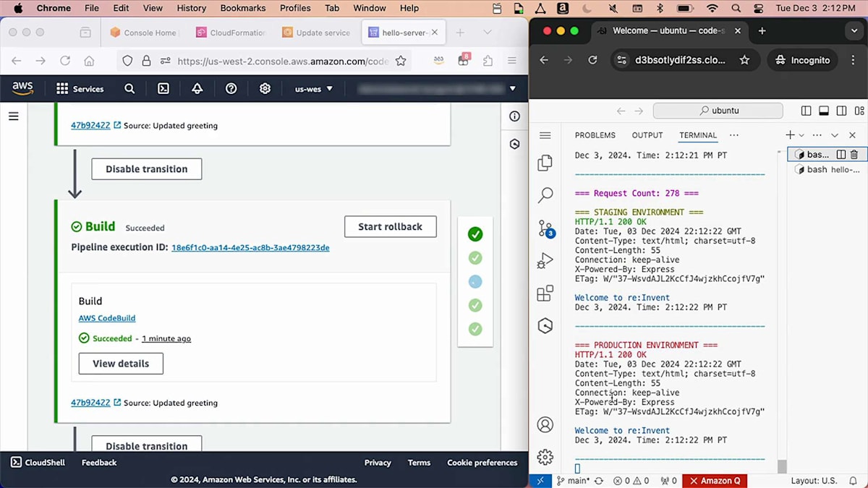Click the AWS logo home icon
The image size is (868, 488).
(22, 88)
